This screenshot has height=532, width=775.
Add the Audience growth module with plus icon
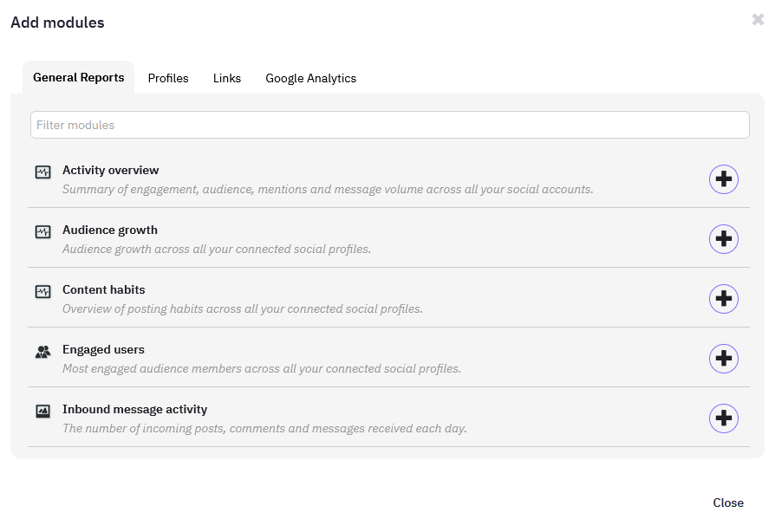coord(724,239)
